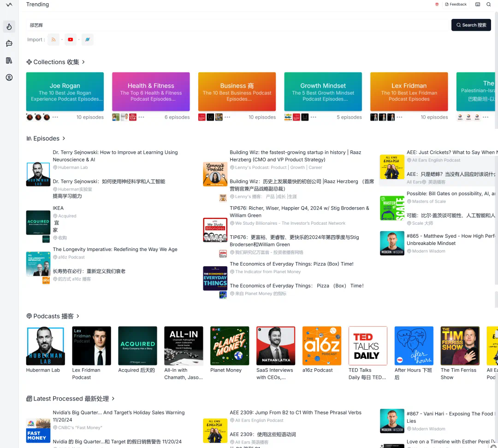This screenshot has height=448, width=498.
Task: Focus the search text input field
Action: tap(237, 25)
